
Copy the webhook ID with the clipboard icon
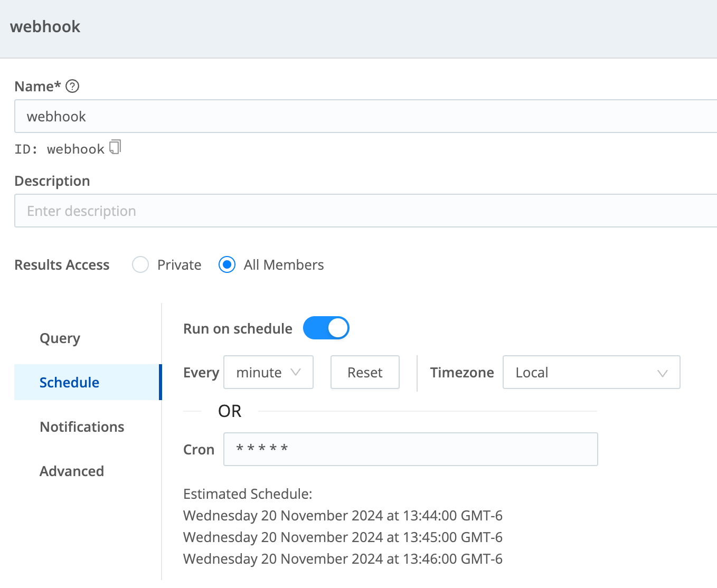[115, 147]
